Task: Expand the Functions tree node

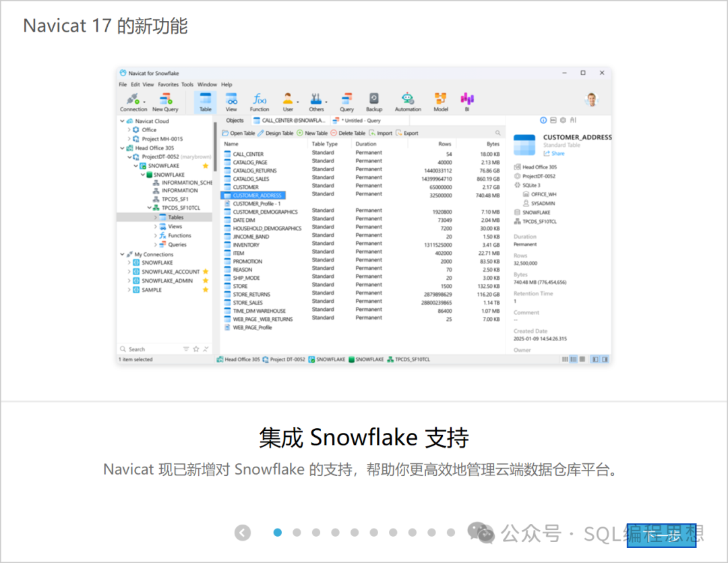Action: (x=156, y=235)
